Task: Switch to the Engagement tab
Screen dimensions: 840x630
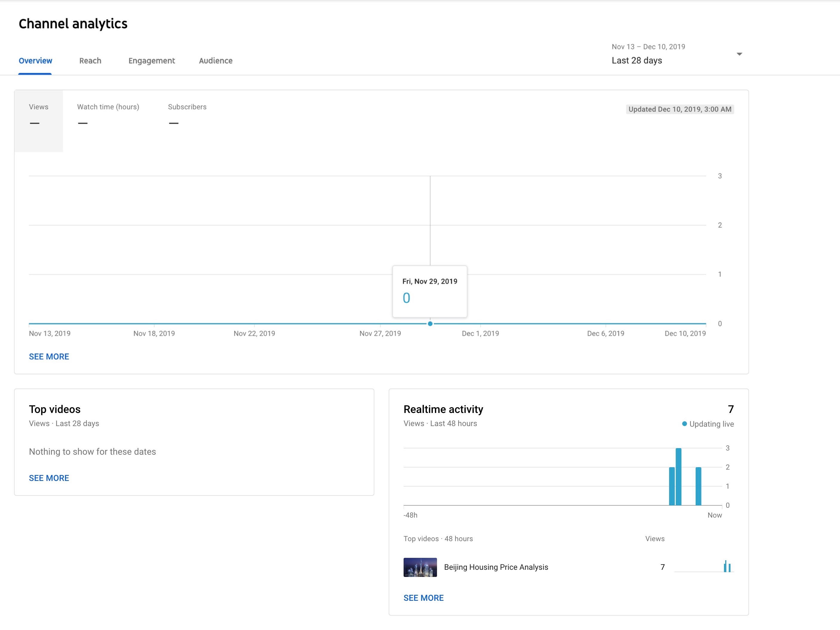Action: [x=152, y=61]
